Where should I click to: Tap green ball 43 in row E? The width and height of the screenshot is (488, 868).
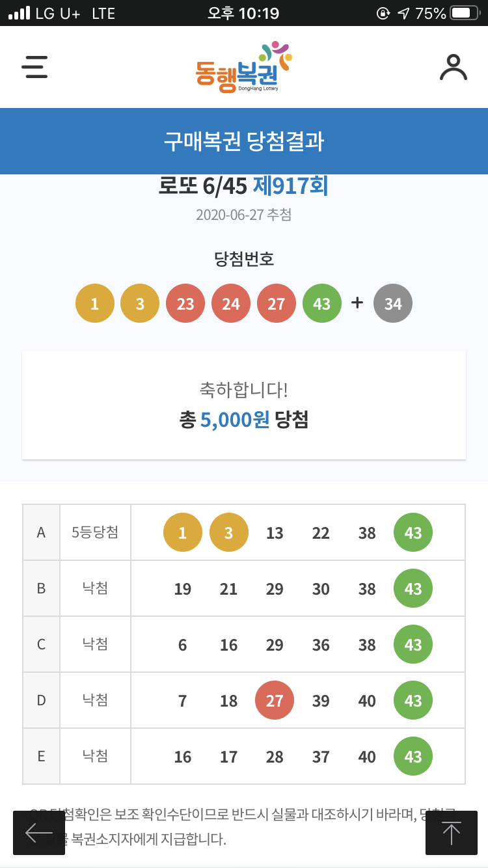click(x=413, y=757)
